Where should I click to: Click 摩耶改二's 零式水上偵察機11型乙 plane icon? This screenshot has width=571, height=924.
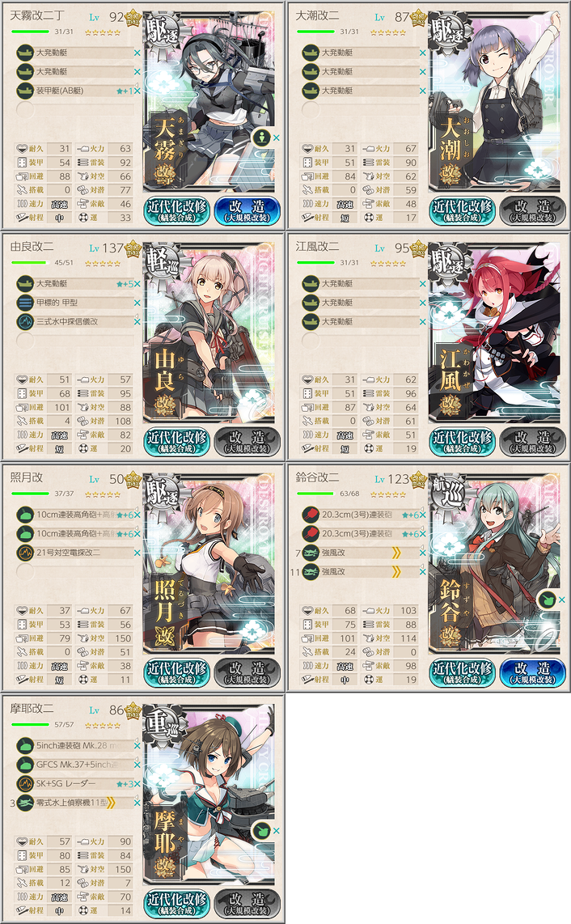pos(25,803)
